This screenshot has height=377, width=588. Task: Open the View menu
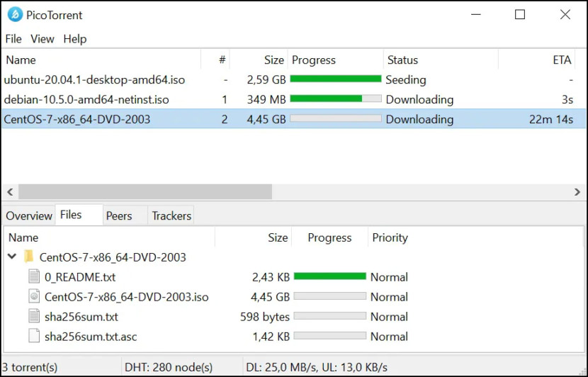point(43,39)
